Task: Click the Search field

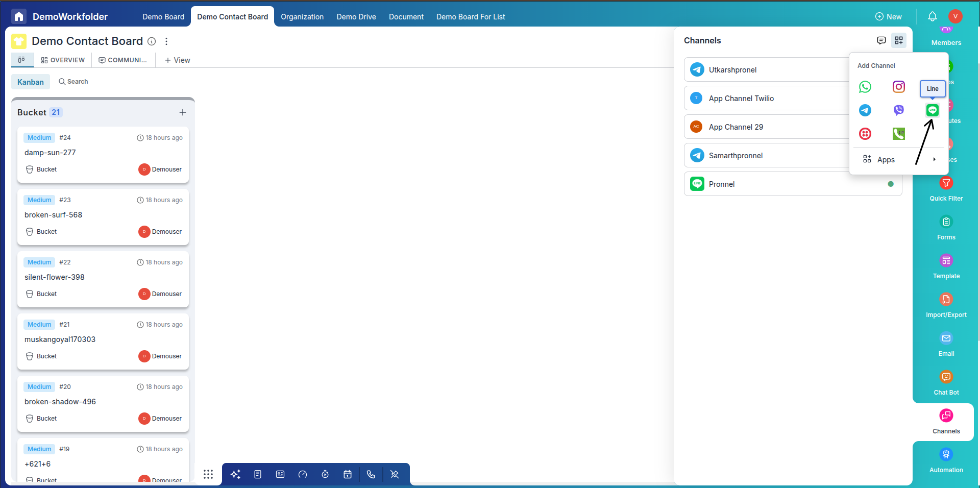Action: 73,82
